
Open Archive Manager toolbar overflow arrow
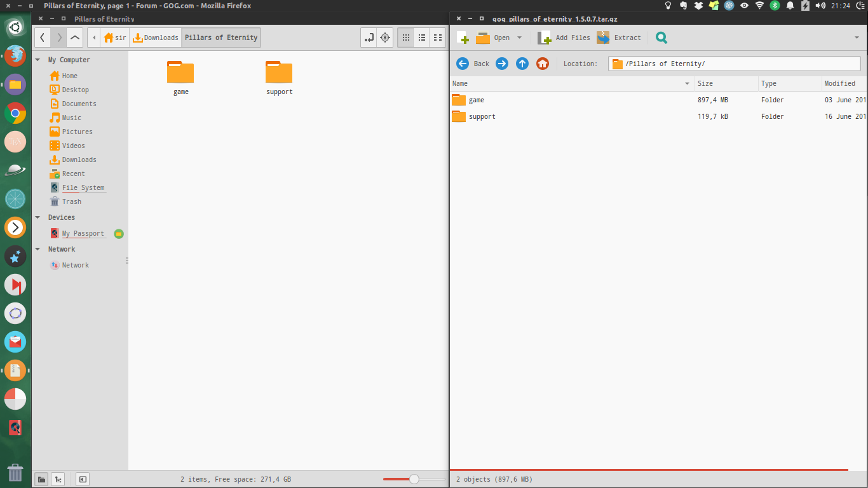857,37
